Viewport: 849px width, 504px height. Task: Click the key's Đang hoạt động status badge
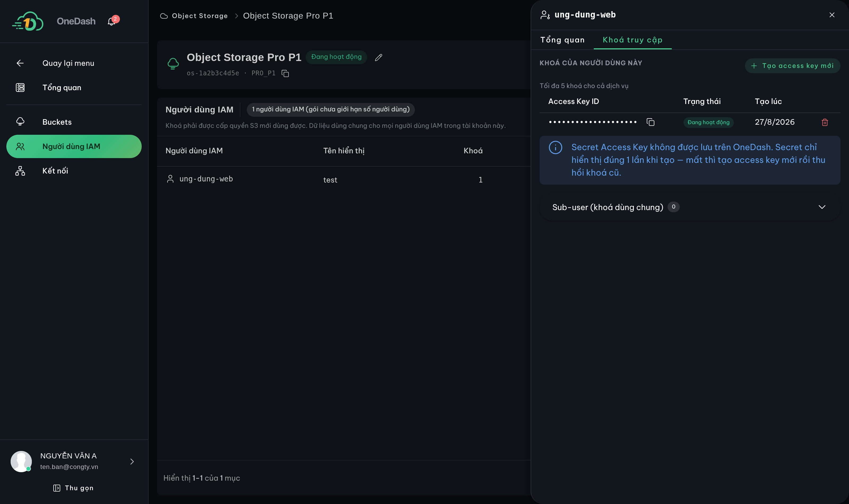point(708,122)
